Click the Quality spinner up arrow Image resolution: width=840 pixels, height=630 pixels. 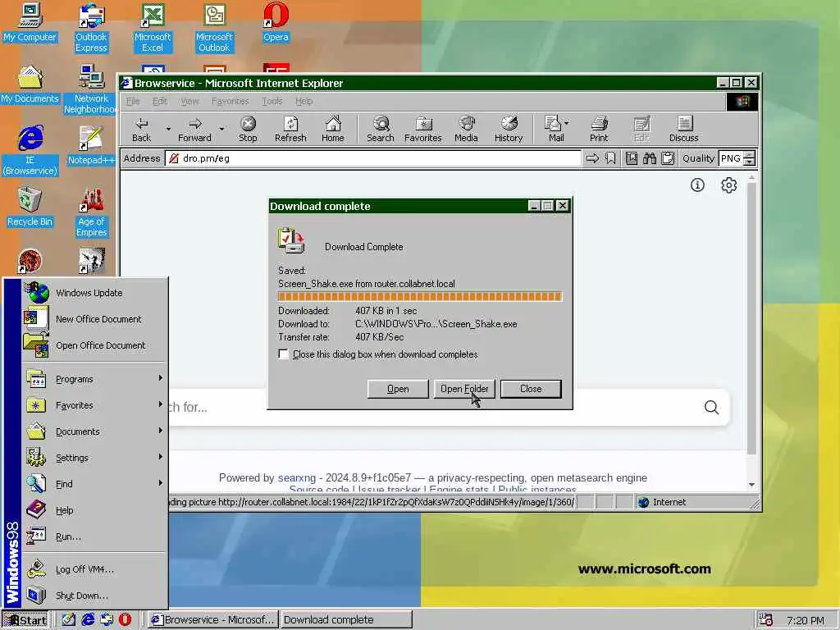click(750, 155)
